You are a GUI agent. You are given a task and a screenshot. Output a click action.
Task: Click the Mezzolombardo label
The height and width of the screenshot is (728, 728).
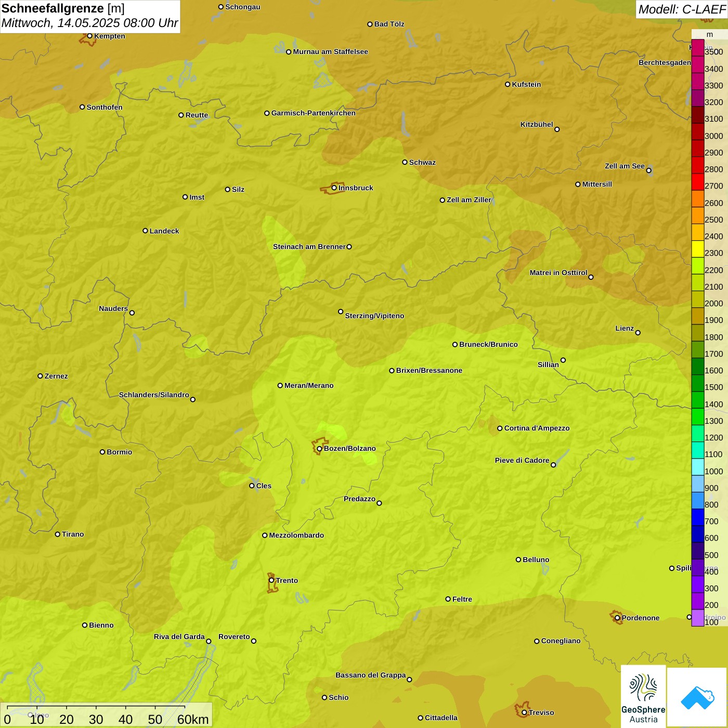coord(296,535)
